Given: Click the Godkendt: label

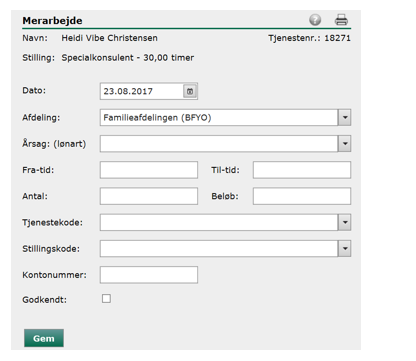Looking at the screenshot, I should 44,300.
